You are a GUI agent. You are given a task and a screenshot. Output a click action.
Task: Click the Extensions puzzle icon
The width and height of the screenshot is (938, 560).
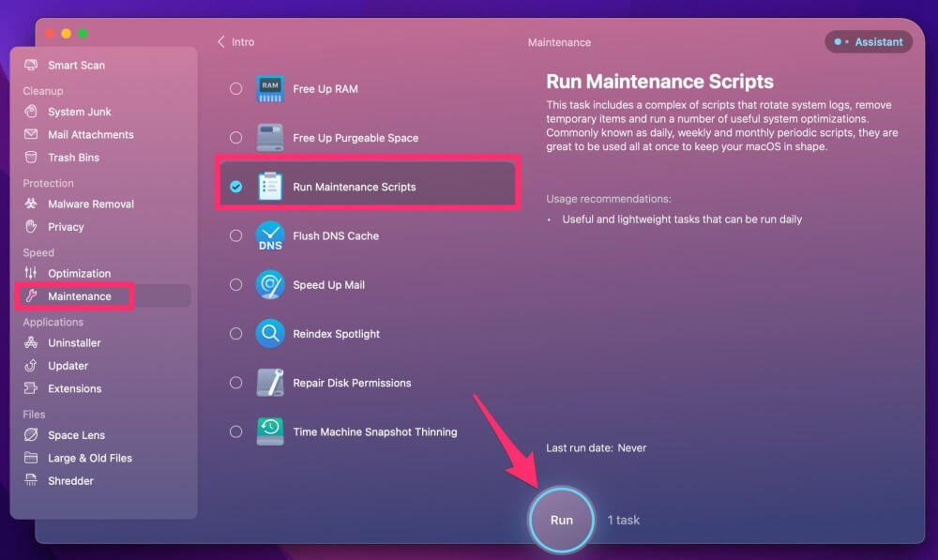[31, 387]
